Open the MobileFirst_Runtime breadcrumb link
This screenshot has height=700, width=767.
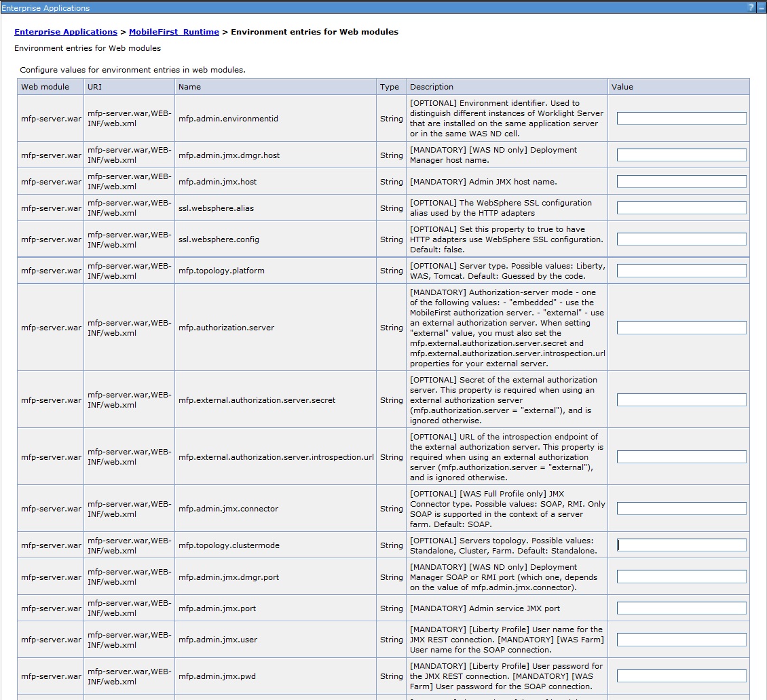174,32
